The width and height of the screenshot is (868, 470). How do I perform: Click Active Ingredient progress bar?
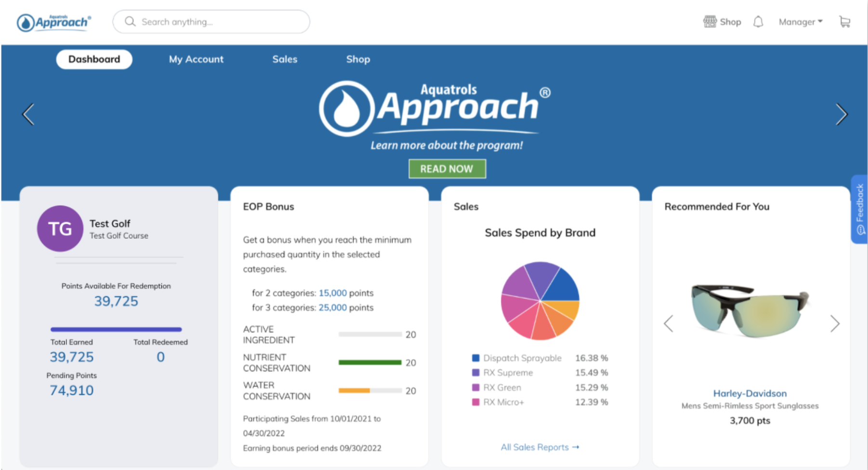point(370,334)
